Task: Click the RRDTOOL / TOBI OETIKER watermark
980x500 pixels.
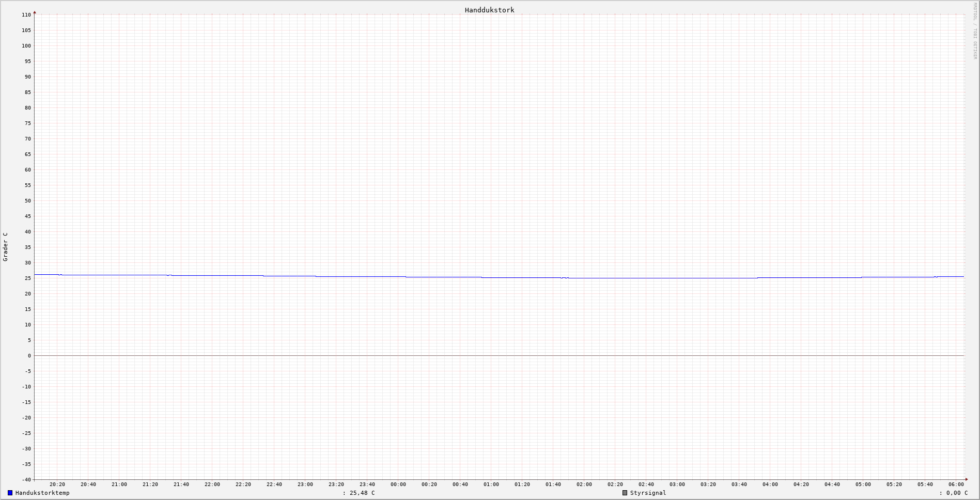Action: 975,31
